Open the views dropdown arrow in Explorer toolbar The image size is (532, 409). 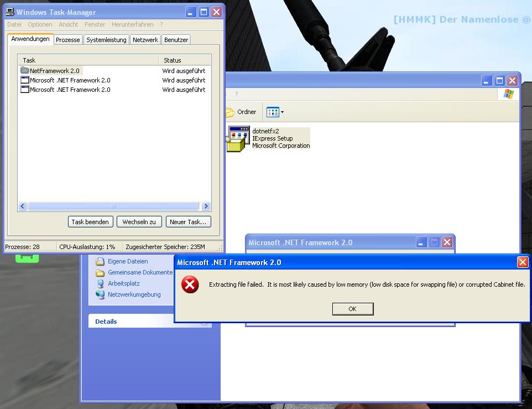(x=282, y=112)
